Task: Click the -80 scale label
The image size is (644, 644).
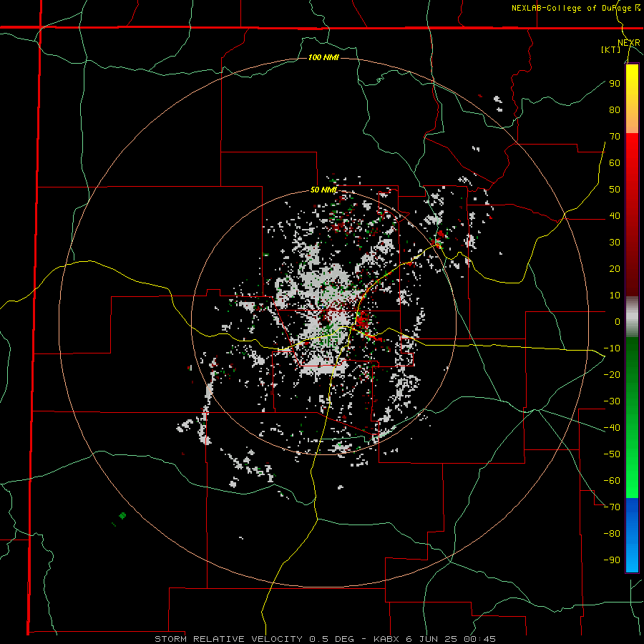Action: tap(612, 534)
